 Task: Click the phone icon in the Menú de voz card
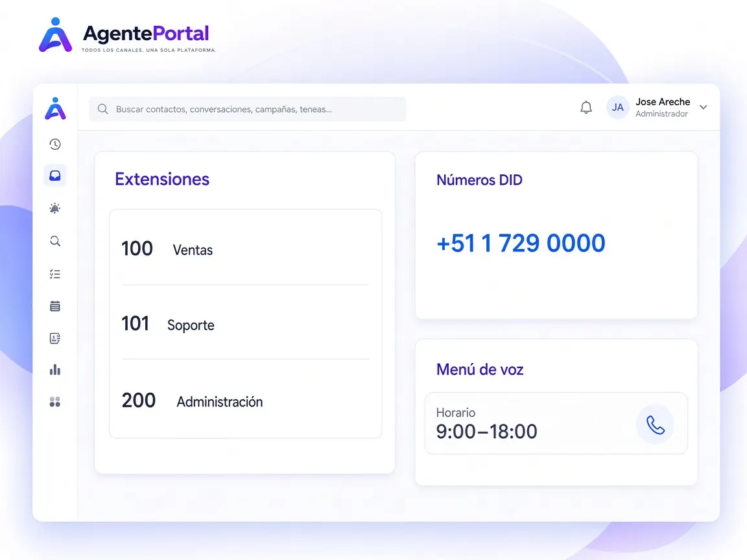[655, 425]
